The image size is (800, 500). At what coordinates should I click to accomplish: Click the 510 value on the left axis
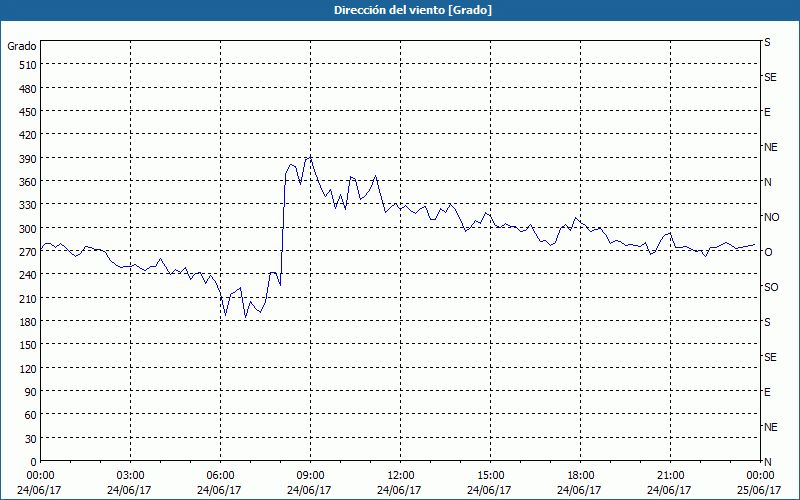[29, 65]
